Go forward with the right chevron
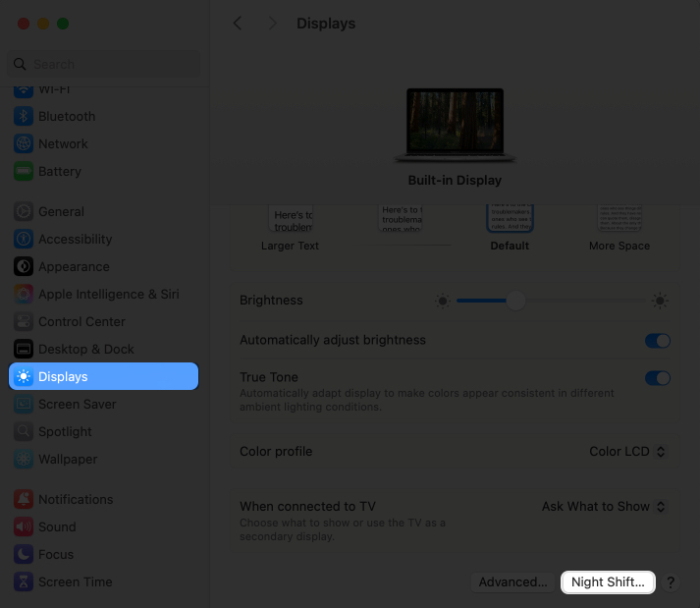 (272, 24)
